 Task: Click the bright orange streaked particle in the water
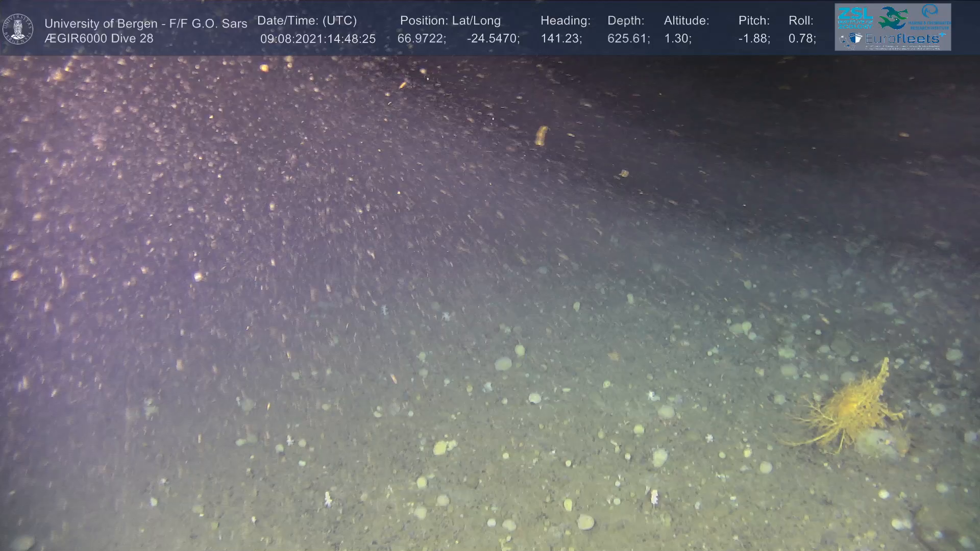click(x=541, y=136)
